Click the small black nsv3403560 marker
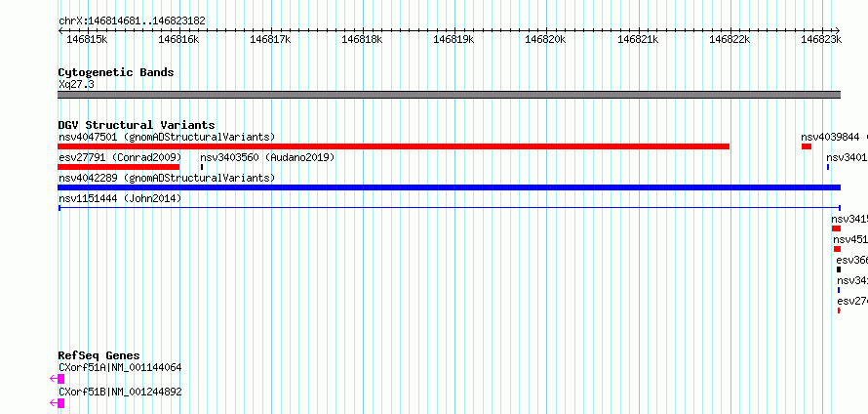This screenshot has height=414, width=868. point(202,167)
